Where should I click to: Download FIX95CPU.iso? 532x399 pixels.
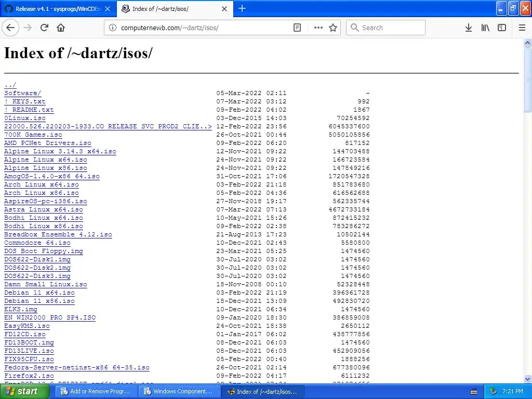29,359
